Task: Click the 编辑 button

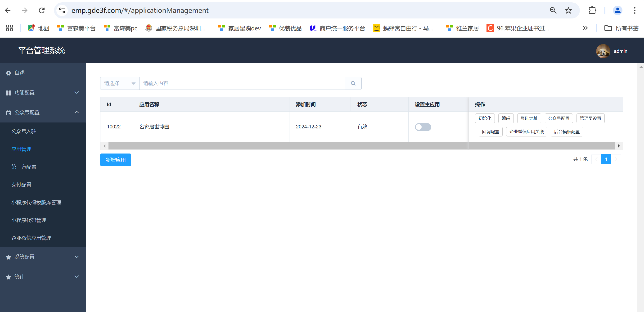Action: [x=506, y=118]
